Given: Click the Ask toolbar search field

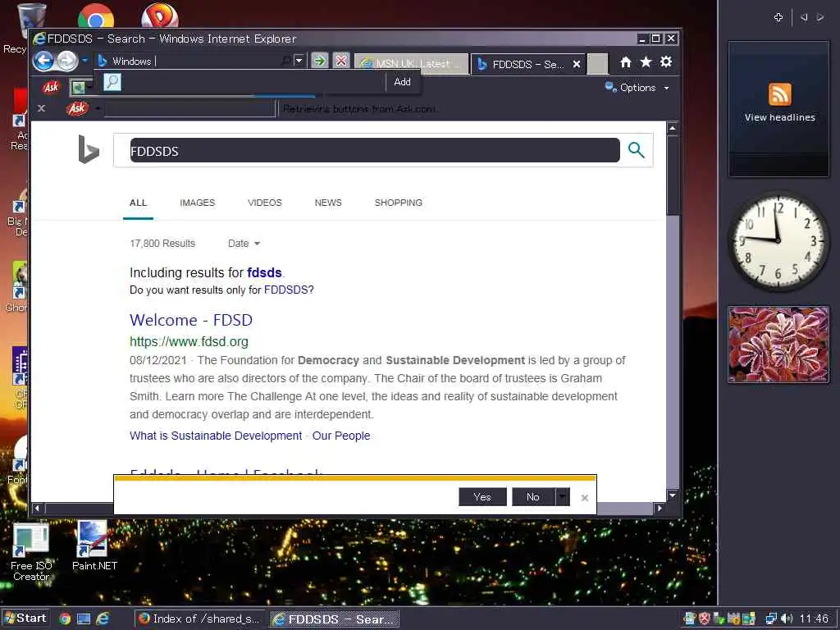Looking at the screenshot, I should click(189, 109).
